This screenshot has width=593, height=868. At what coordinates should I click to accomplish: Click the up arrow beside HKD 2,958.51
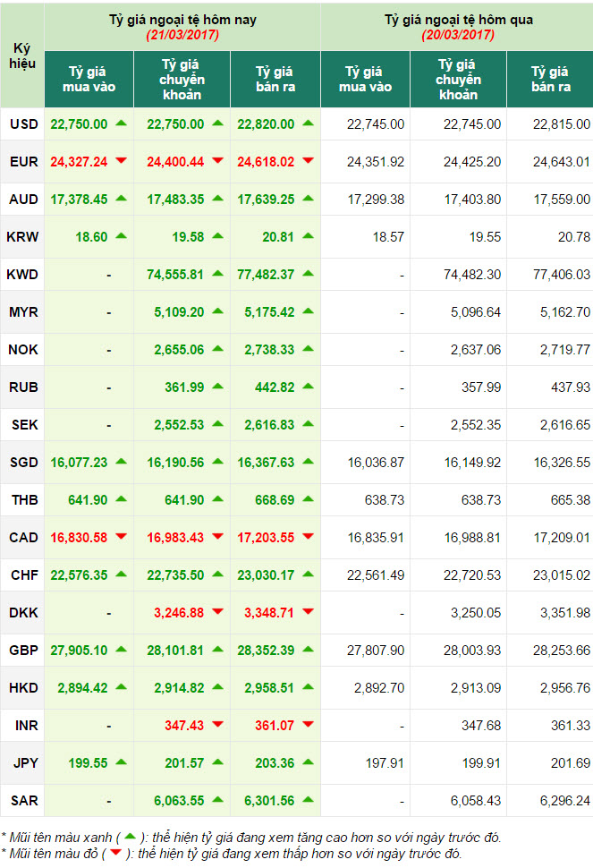tap(308, 687)
